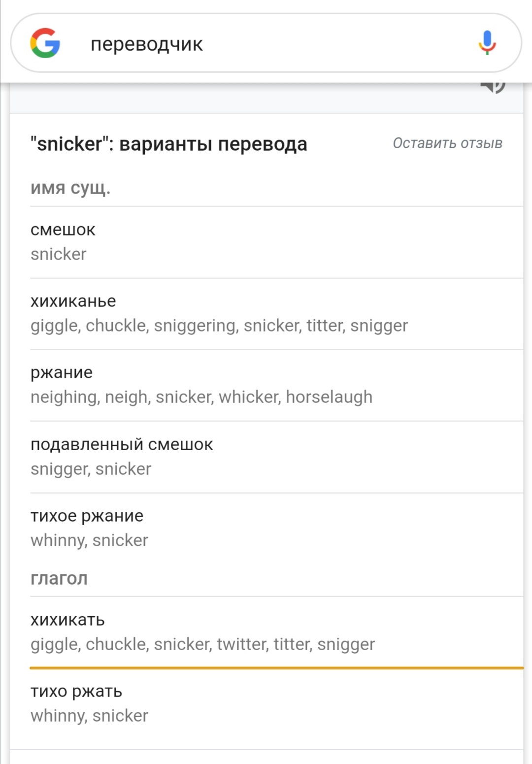This screenshot has width=532, height=764.
Task: Tap the Google logo icon
Action: click(45, 43)
